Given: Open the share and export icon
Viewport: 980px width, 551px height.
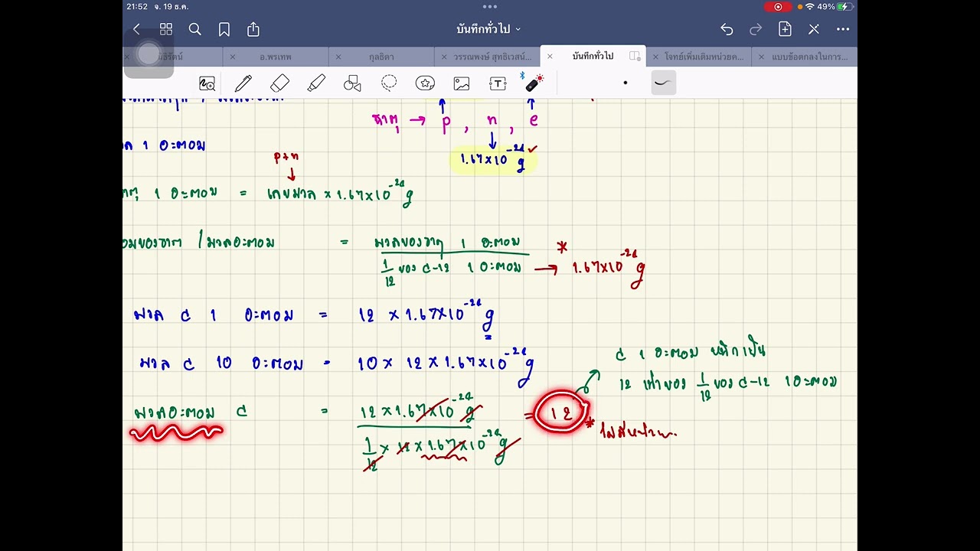Looking at the screenshot, I should point(253,29).
